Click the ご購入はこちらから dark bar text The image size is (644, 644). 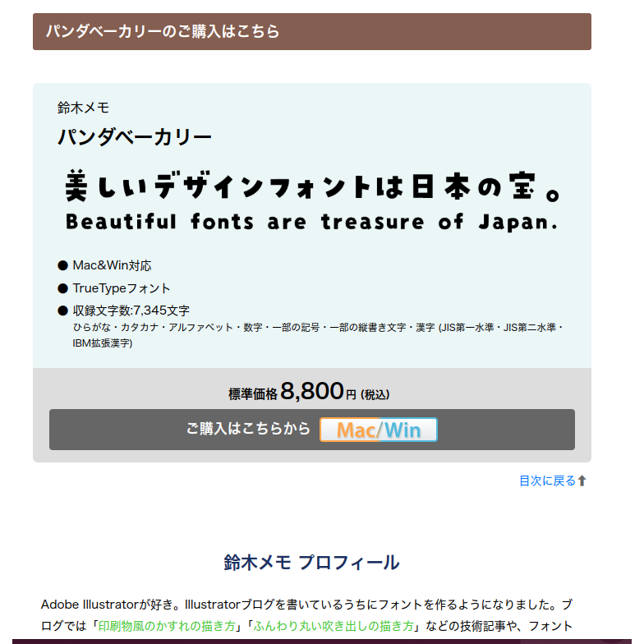pyautogui.click(x=248, y=429)
